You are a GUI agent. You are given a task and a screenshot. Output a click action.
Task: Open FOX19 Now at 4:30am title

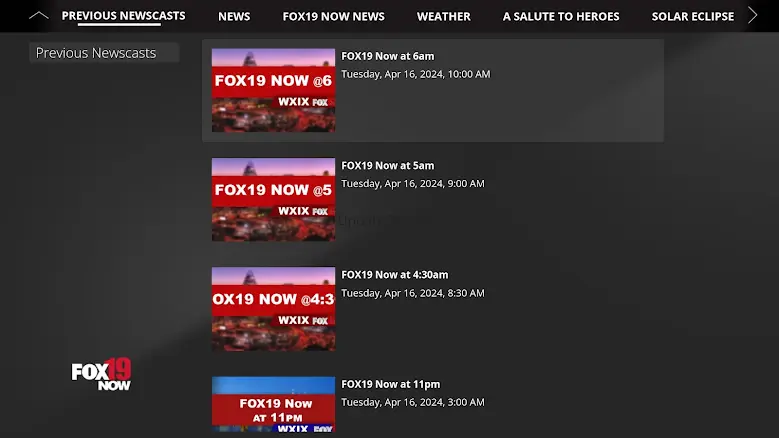point(394,275)
